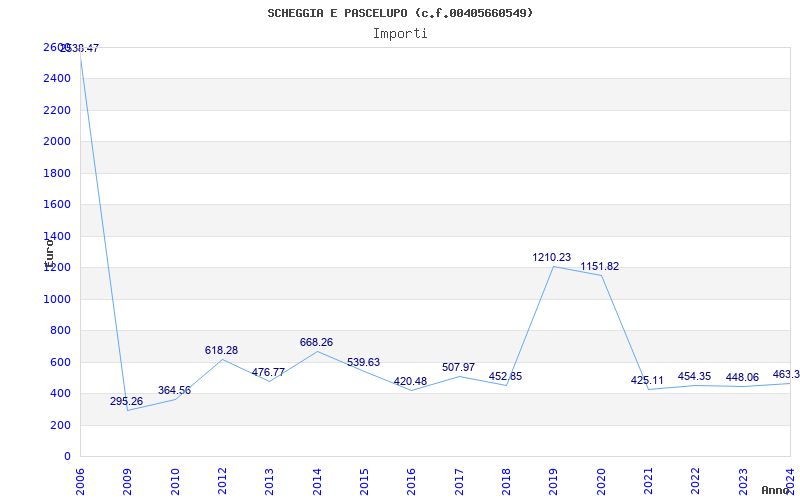Select the 1151.82 data point label

[x=599, y=267]
